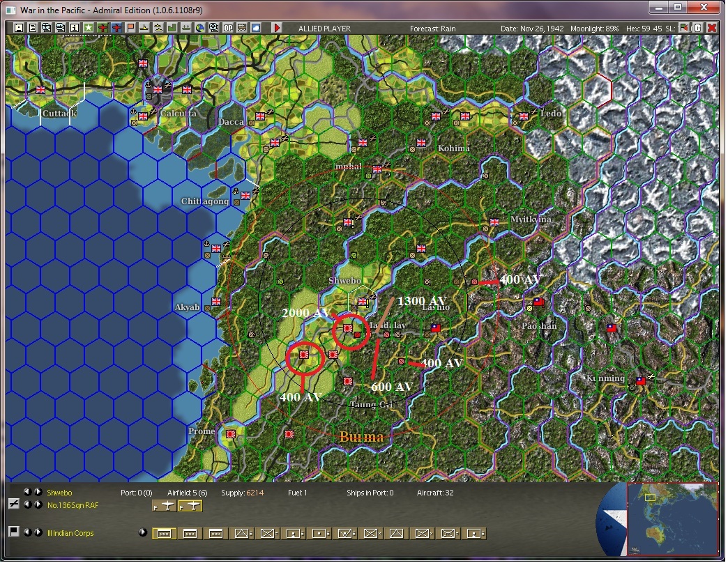
Task: Click the Myitkyina label on map
Action: (x=531, y=219)
